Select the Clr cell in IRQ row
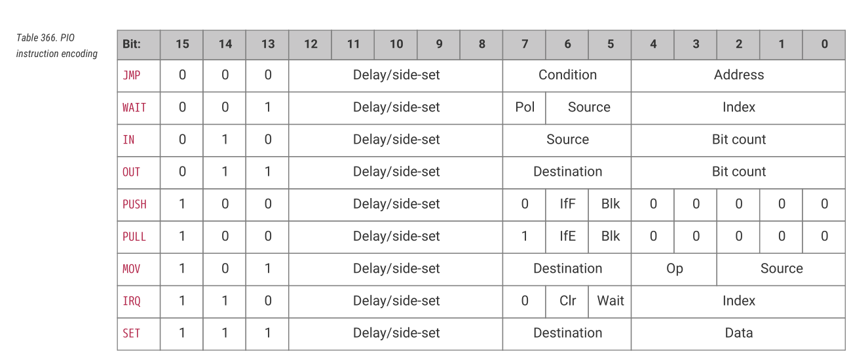The image size is (868, 362). [x=567, y=300]
